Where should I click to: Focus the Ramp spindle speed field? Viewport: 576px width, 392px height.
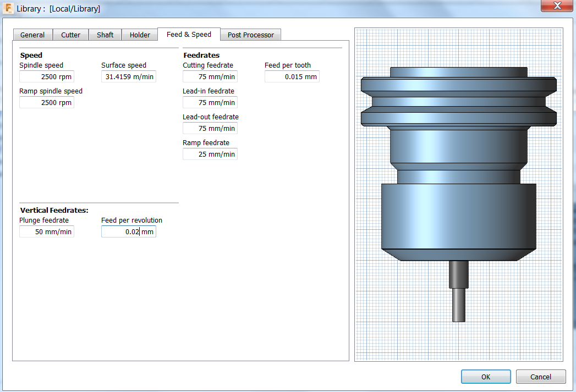tap(47, 103)
